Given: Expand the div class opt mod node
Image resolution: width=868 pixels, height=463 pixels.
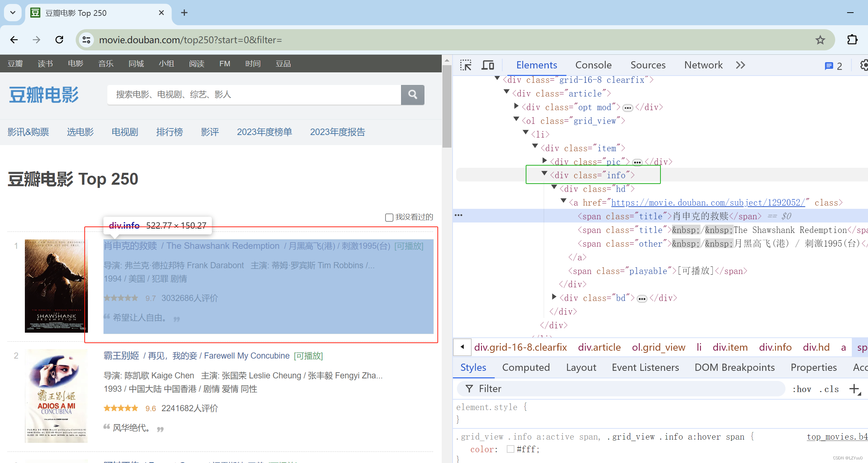Looking at the screenshot, I should click(516, 106).
